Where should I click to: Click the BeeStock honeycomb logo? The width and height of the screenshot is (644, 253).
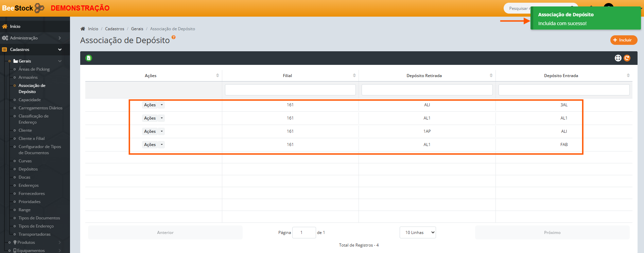coord(39,8)
